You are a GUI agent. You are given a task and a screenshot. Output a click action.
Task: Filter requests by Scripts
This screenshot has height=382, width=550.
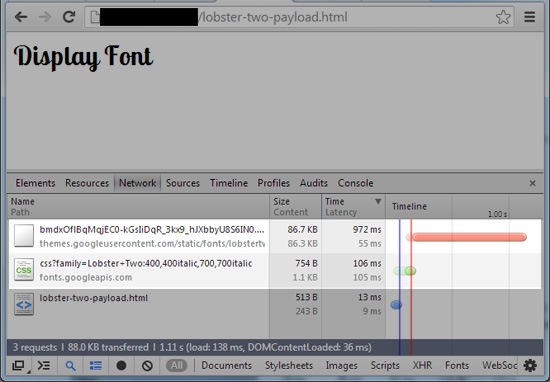click(x=385, y=366)
